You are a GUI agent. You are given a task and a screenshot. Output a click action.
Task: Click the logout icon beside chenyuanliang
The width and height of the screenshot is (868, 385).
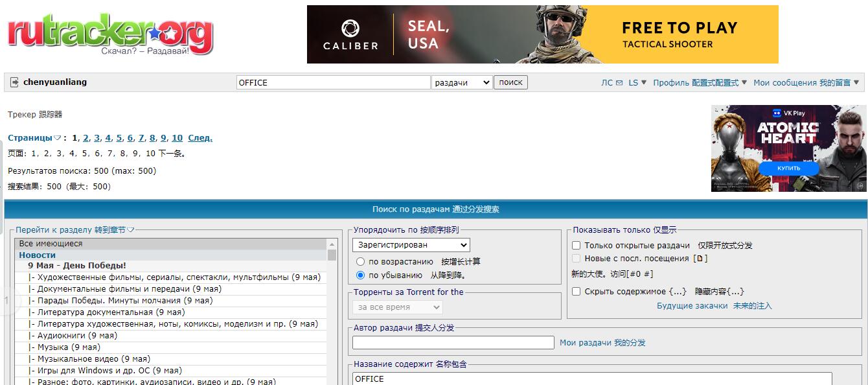[x=14, y=82]
